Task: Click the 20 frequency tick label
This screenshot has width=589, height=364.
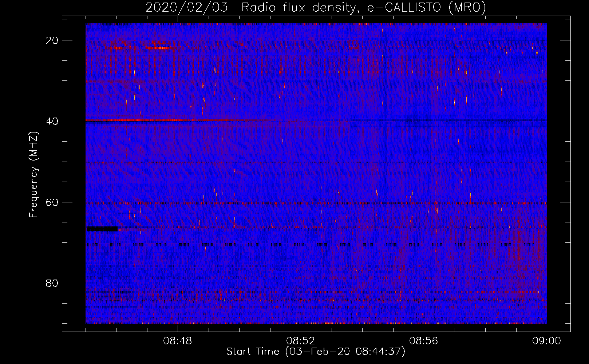Action: 52,40
